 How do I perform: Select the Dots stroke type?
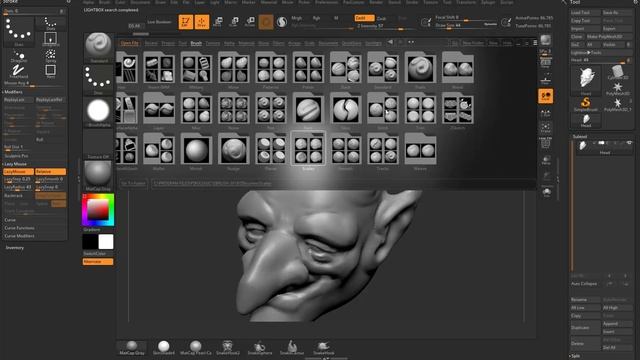[x=51, y=23]
